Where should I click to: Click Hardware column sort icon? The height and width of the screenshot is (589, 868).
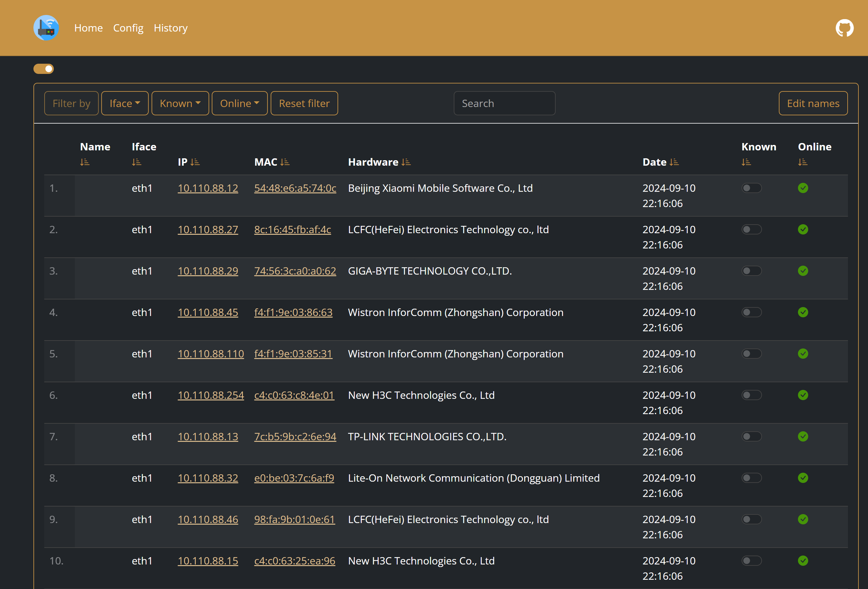pyautogui.click(x=406, y=162)
